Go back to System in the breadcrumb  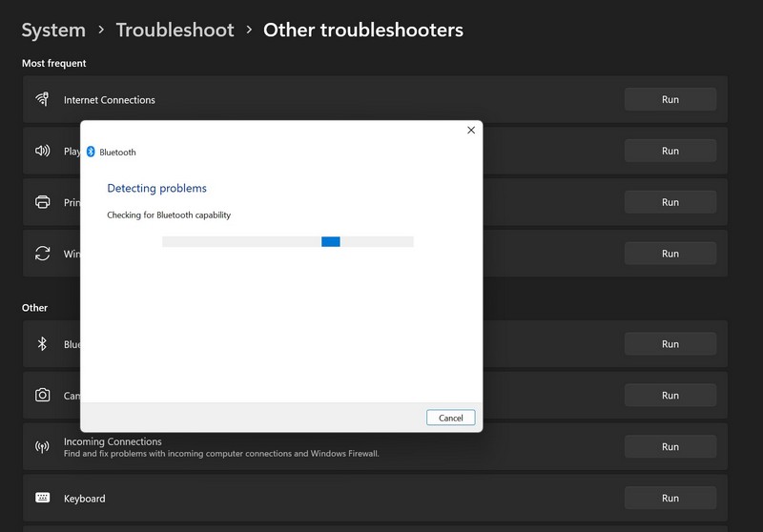point(53,30)
